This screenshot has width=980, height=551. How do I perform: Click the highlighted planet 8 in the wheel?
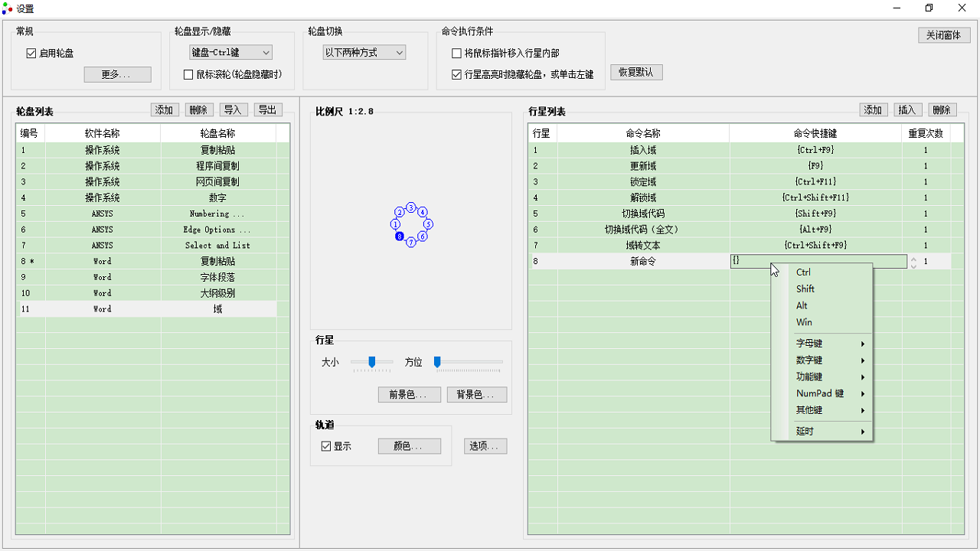[x=399, y=236]
